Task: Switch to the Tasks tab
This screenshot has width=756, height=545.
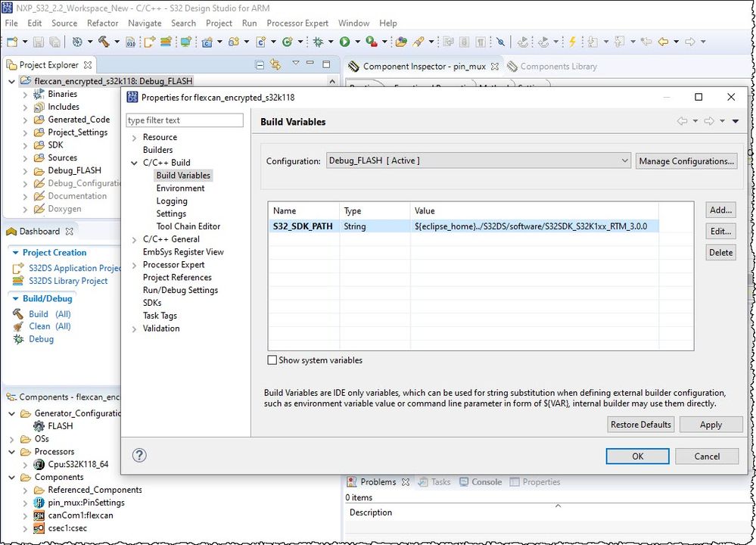Action: click(434, 482)
